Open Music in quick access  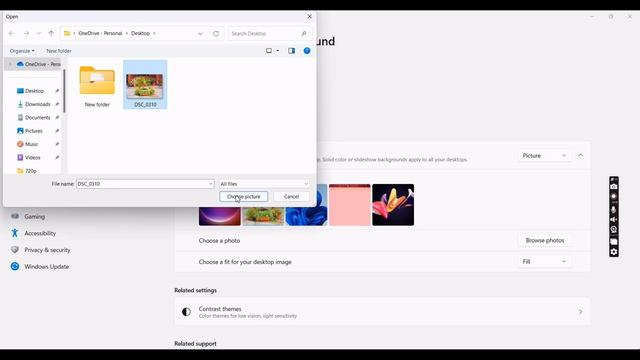pyautogui.click(x=31, y=144)
